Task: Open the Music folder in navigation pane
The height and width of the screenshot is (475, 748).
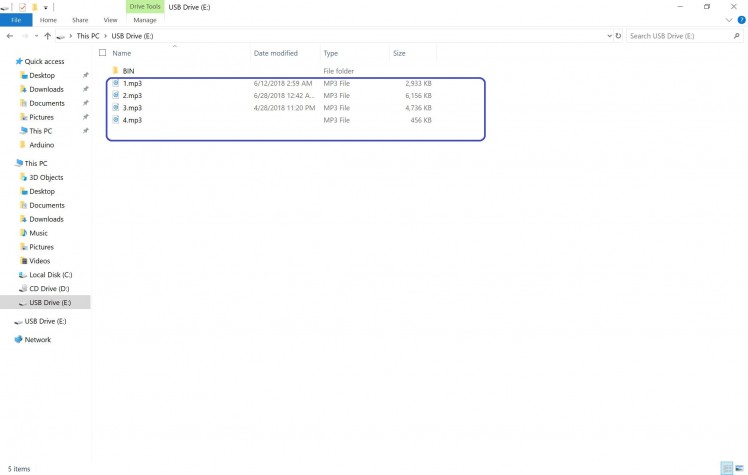Action: (x=38, y=233)
